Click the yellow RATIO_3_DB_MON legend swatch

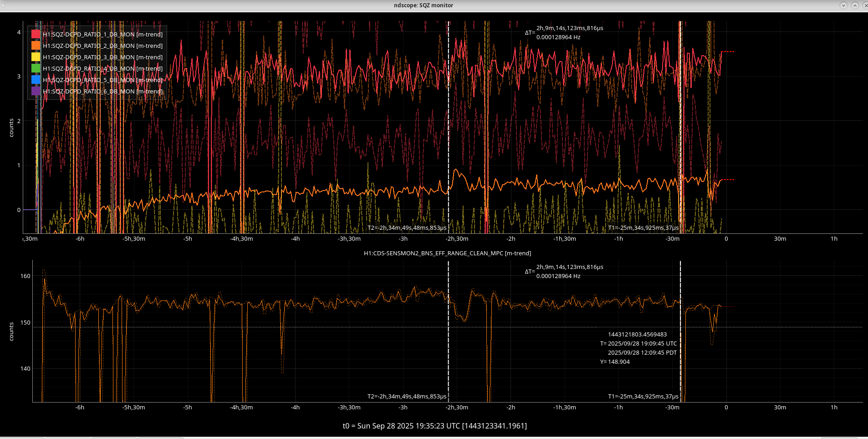tap(36, 57)
